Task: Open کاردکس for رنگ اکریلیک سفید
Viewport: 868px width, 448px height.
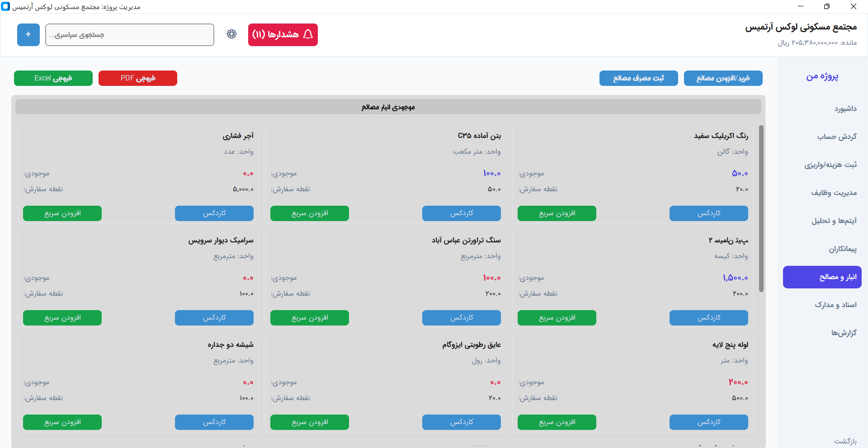Action: [708, 213]
